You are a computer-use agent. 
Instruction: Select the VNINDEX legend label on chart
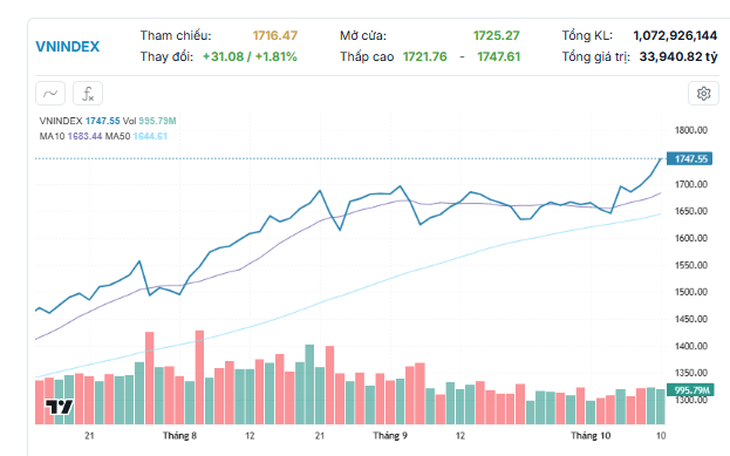point(61,121)
